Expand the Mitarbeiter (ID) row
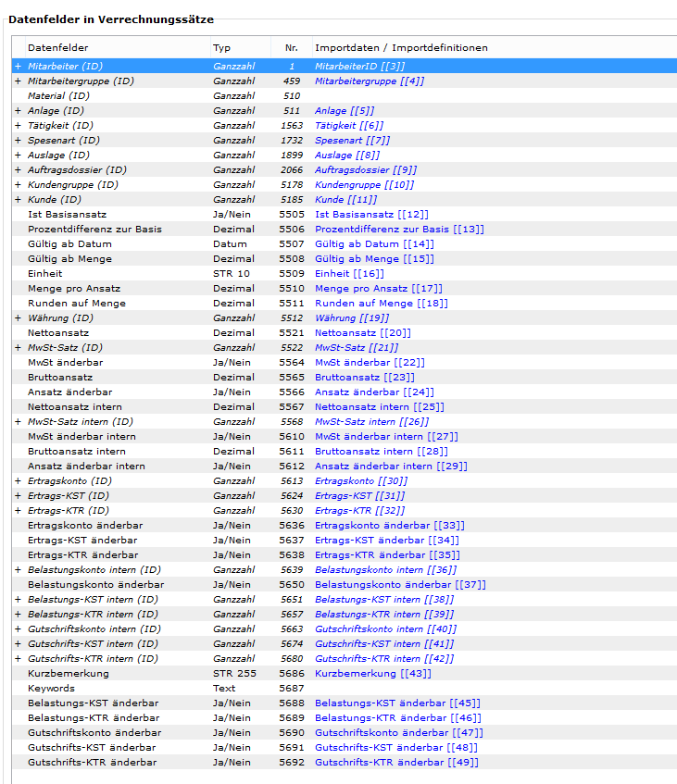 (18, 67)
